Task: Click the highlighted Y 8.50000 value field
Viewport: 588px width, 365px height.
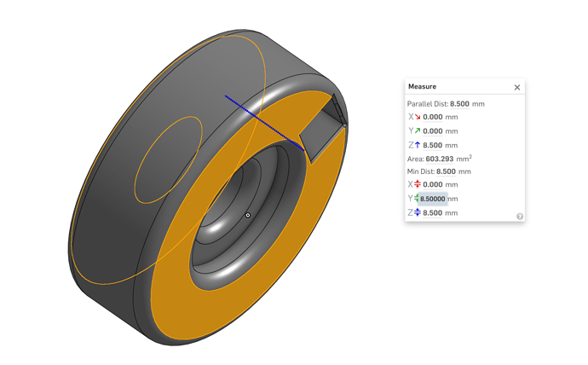Action: pyautogui.click(x=432, y=199)
